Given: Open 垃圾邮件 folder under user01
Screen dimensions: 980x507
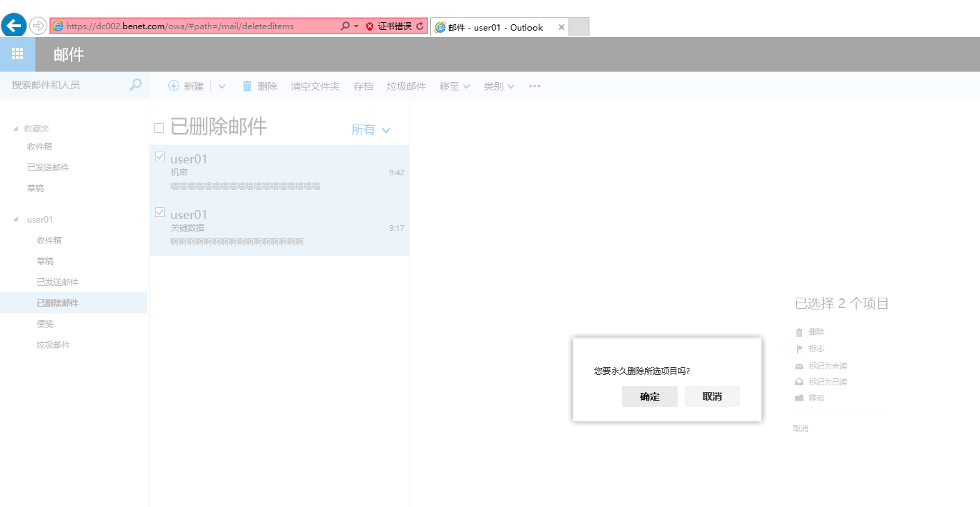Looking at the screenshot, I should click(54, 345).
